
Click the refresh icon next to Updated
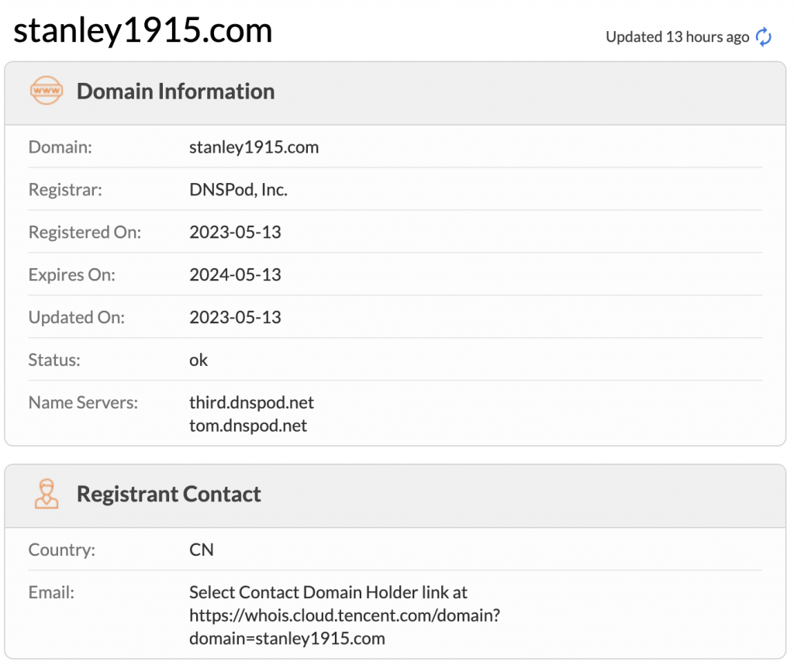764,36
